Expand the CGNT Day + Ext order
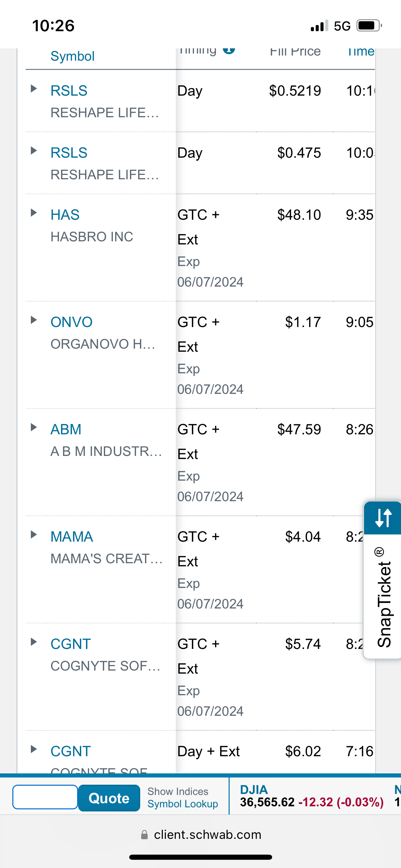This screenshot has height=868, width=401. (34, 749)
